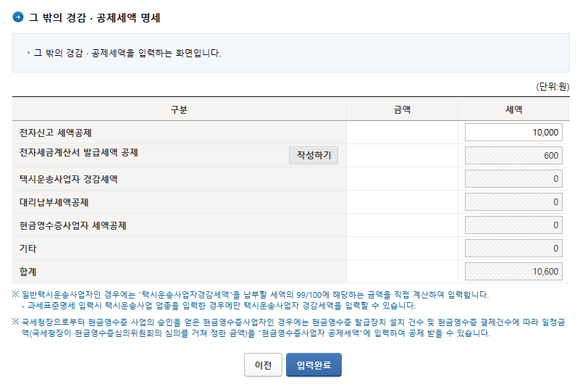This screenshot has width=588, height=392.
Task: Click the 기타 row 세액 field
Action: (513, 249)
